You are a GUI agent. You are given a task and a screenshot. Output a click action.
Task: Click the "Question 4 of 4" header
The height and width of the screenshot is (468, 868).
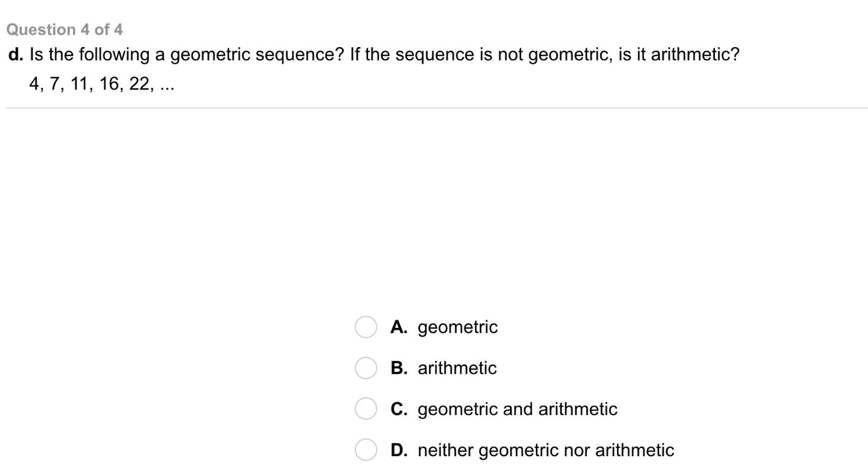coord(64,29)
